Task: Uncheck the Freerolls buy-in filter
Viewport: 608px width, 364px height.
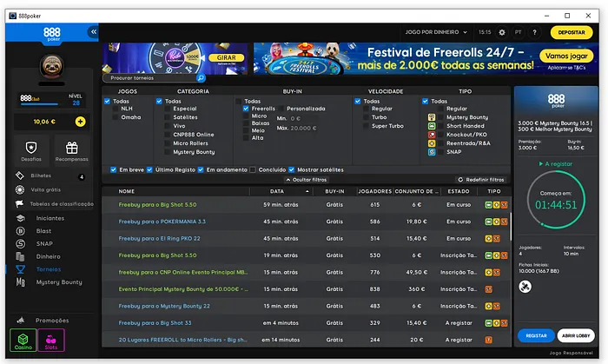Action: (246, 109)
